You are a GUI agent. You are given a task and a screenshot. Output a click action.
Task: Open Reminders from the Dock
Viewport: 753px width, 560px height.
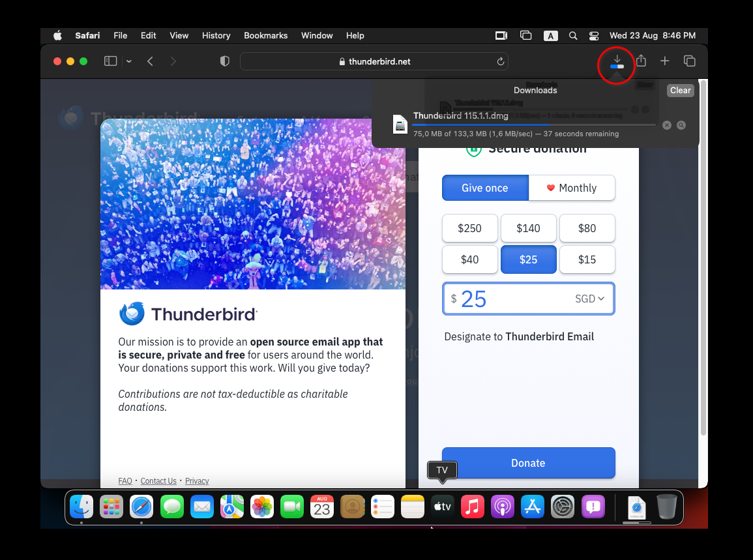click(383, 507)
